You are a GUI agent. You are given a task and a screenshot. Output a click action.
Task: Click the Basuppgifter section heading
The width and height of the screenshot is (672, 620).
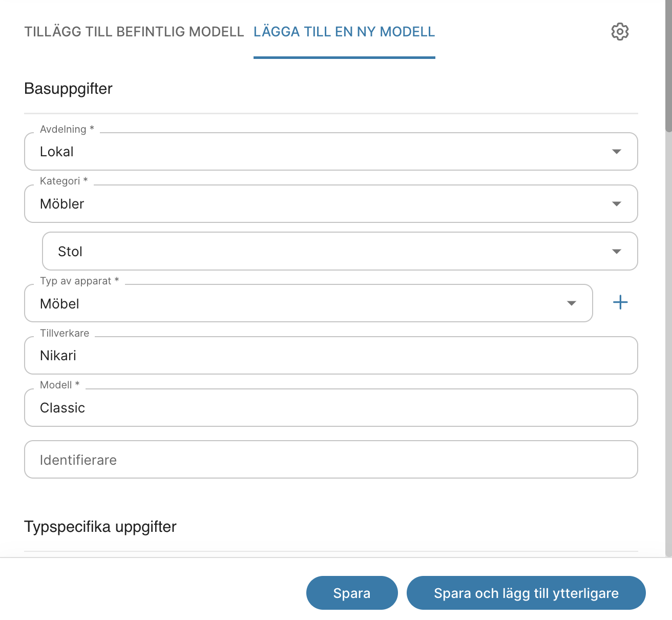pyautogui.click(x=68, y=89)
